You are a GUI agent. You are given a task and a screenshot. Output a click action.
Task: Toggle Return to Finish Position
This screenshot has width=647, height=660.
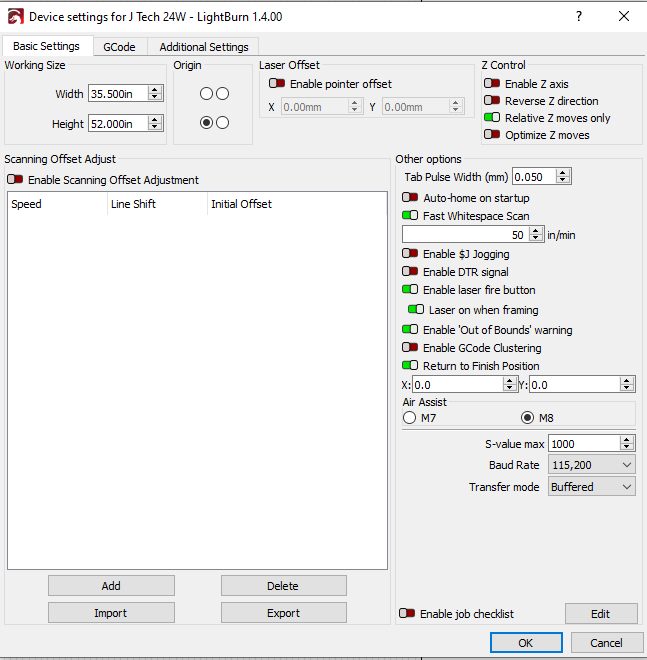tap(410, 366)
